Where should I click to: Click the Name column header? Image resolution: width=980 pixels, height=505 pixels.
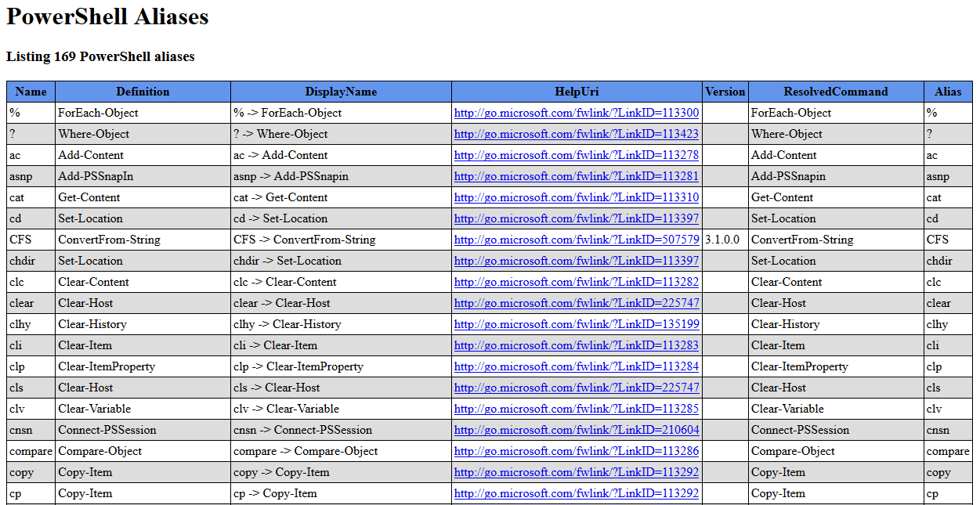[x=31, y=92]
